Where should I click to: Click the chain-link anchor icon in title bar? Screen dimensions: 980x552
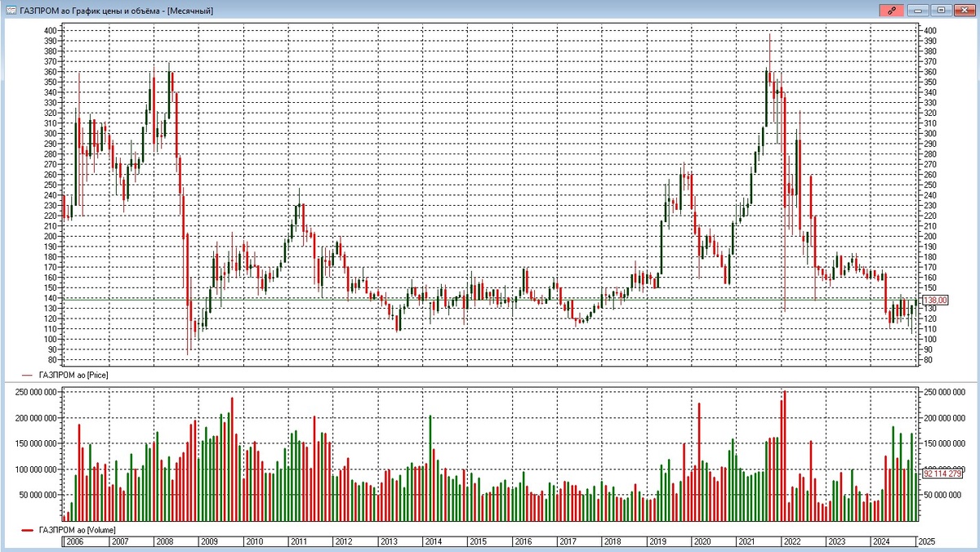pos(892,10)
